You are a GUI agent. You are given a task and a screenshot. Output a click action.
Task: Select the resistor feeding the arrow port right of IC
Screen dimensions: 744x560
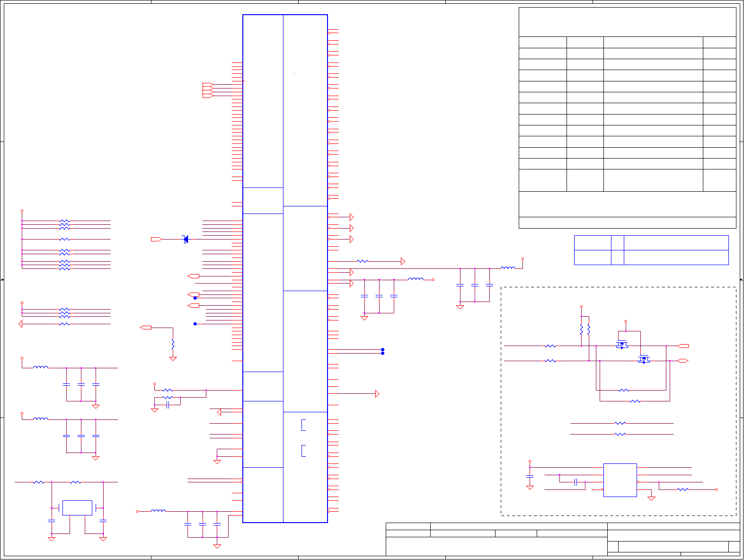coord(363,261)
